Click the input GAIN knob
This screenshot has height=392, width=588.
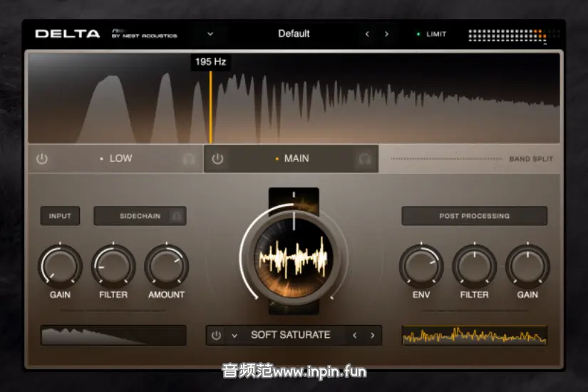(60, 266)
